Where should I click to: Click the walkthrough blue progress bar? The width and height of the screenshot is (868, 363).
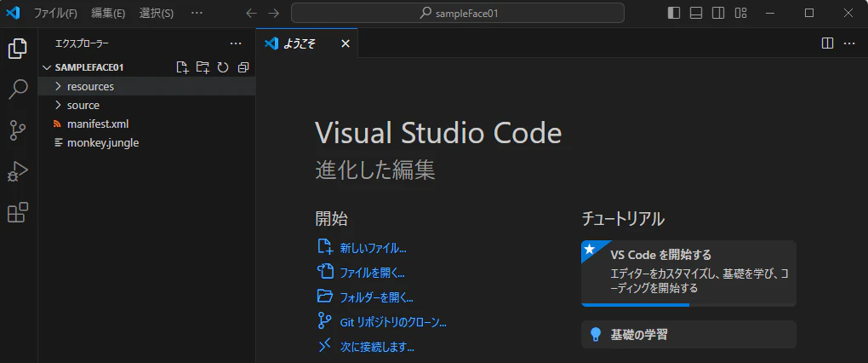(x=635, y=305)
